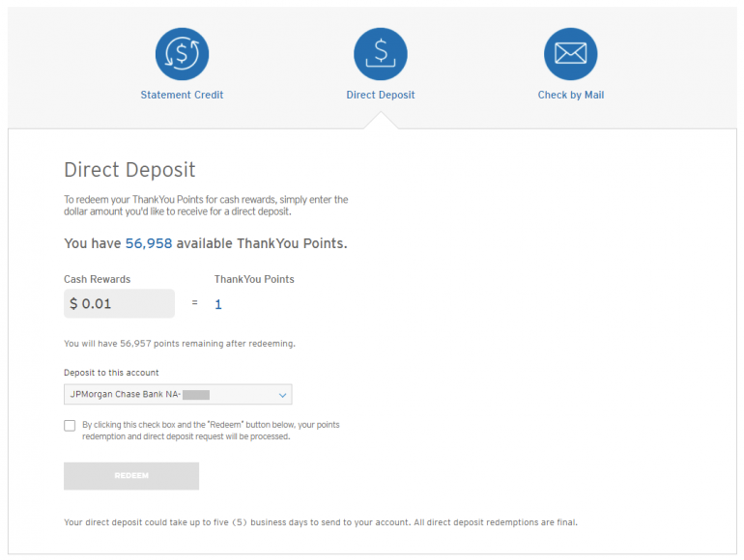Click the 'Deposit to this account' label
This screenshot has width=744, height=560.
[x=111, y=373]
